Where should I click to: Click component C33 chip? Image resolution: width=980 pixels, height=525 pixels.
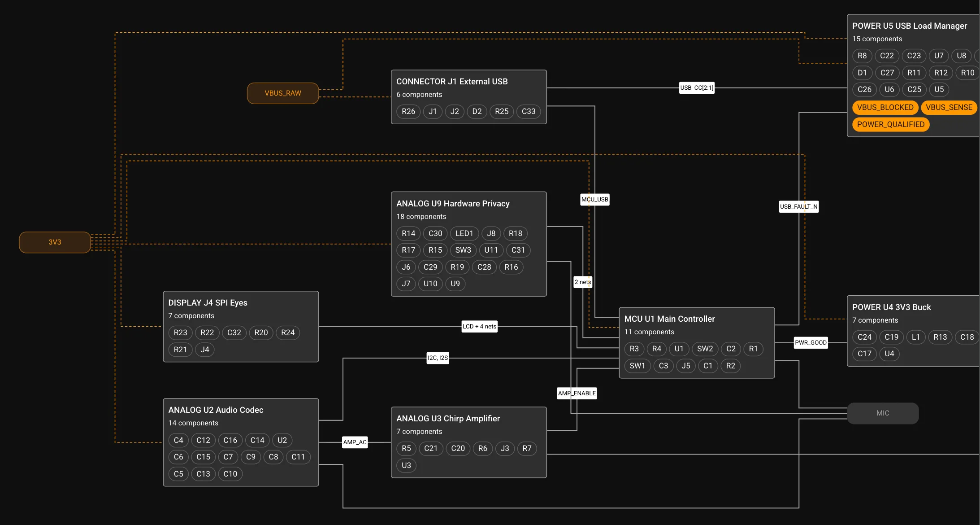tap(529, 112)
